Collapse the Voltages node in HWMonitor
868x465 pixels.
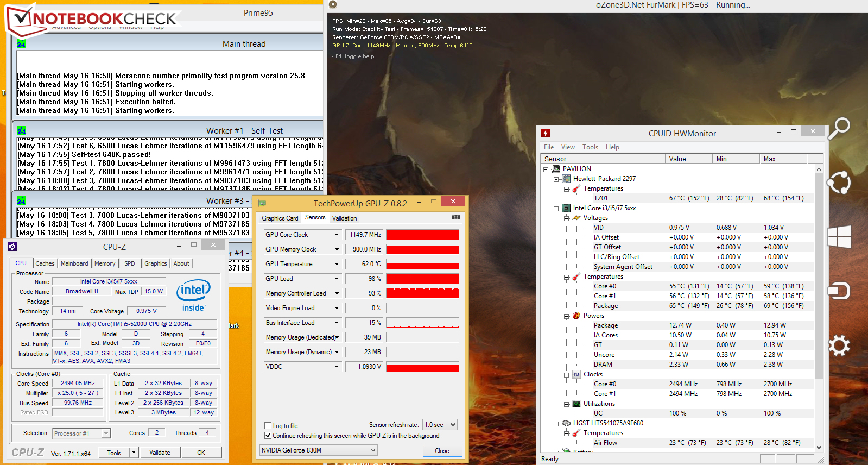(567, 218)
